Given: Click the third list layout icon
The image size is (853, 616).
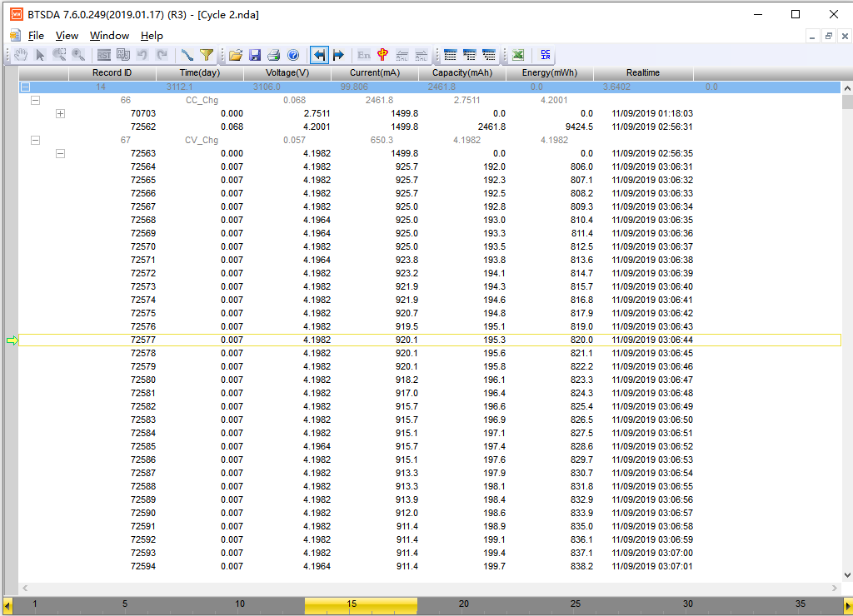Looking at the screenshot, I should point(489,55).
